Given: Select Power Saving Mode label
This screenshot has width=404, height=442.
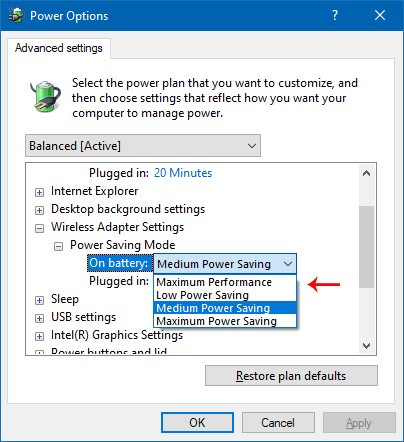Looking at the screenshot, I should point(122,245).
